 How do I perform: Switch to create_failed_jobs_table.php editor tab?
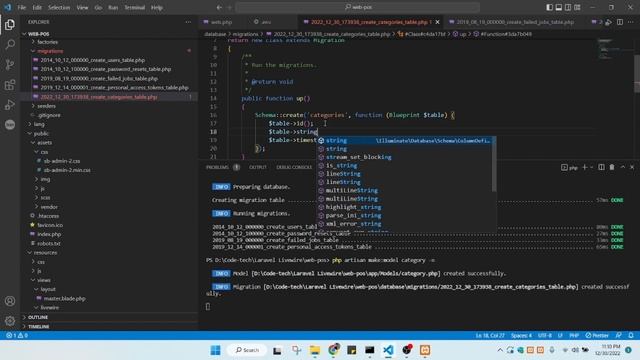[514, 22]
